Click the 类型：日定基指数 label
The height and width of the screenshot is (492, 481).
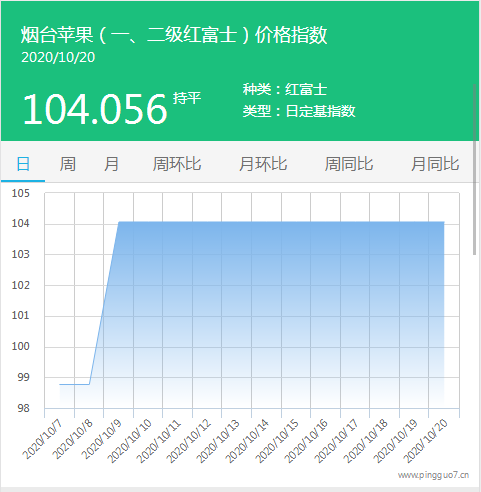299,111
